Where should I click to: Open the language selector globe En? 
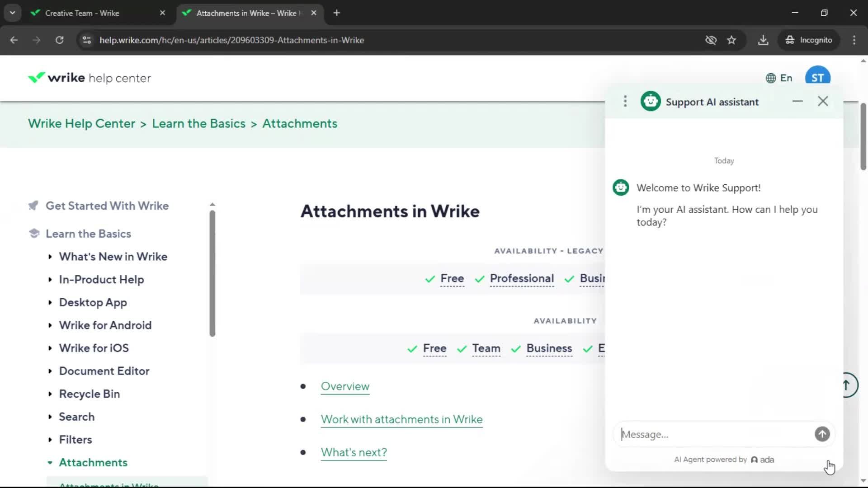[779, 78]
